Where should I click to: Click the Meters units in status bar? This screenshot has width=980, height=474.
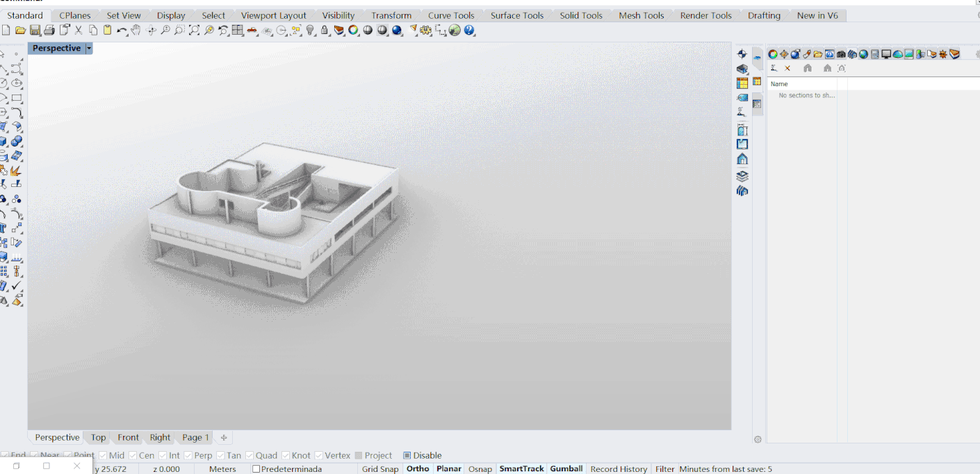[222, 469]
